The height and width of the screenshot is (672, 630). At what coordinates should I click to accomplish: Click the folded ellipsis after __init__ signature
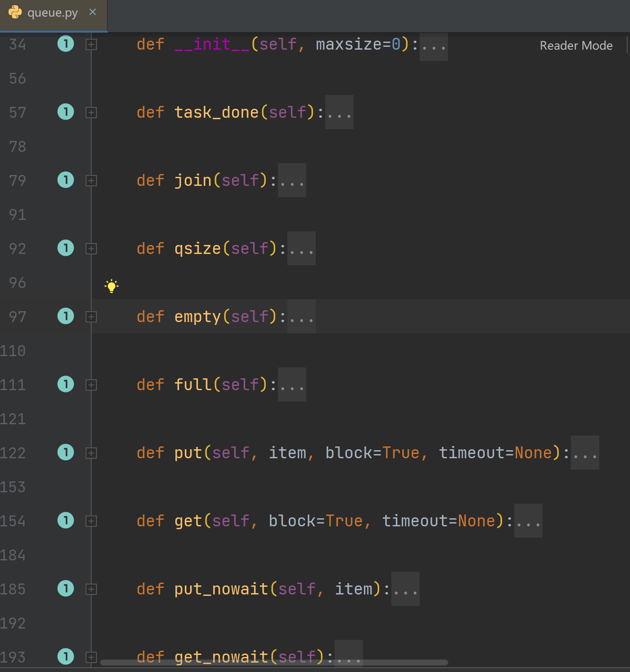pyautogui.click(x=434, y=47)
